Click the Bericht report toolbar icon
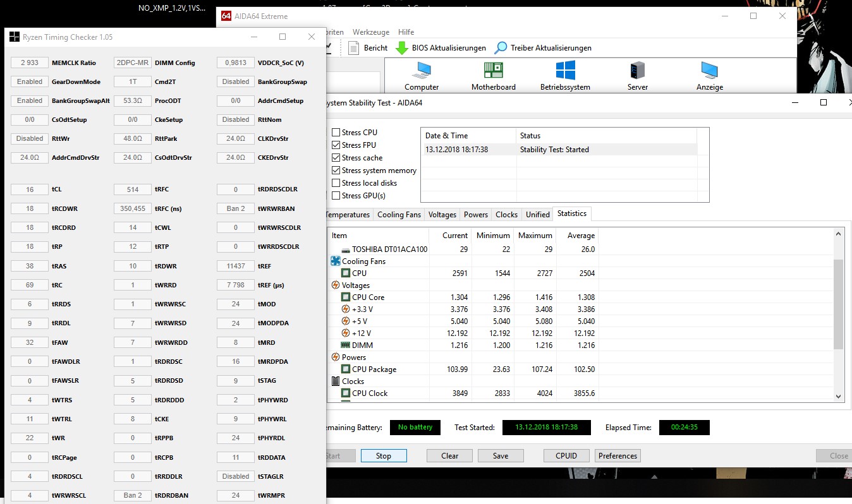This screenshot has height=504, width=852. pos(353,47)
